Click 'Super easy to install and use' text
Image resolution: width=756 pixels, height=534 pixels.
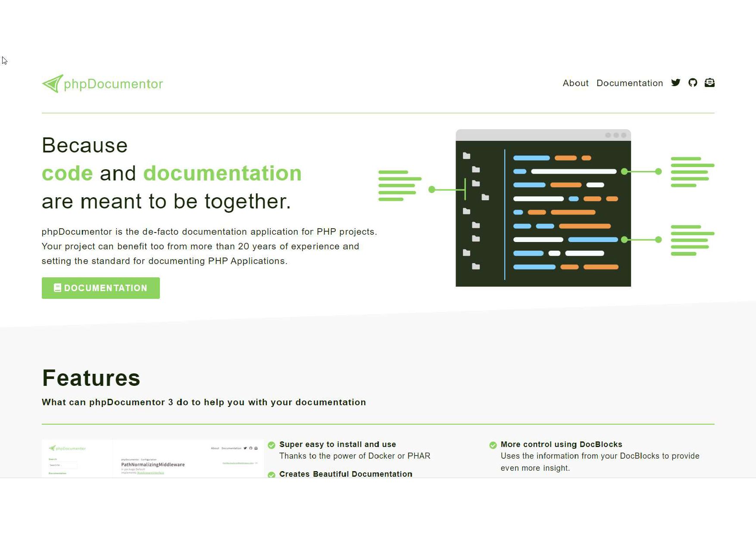click(x=337, y=444)
